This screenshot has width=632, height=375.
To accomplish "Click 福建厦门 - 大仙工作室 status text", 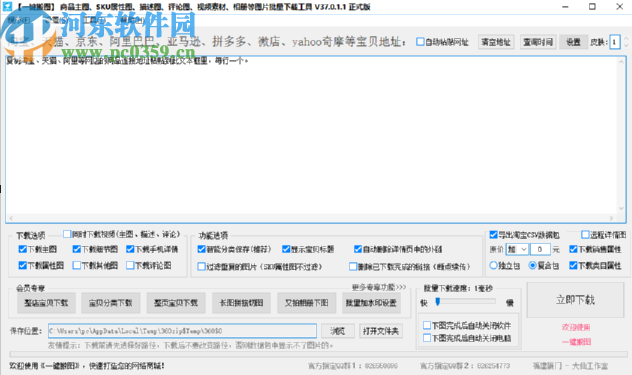I will [570, 366].
